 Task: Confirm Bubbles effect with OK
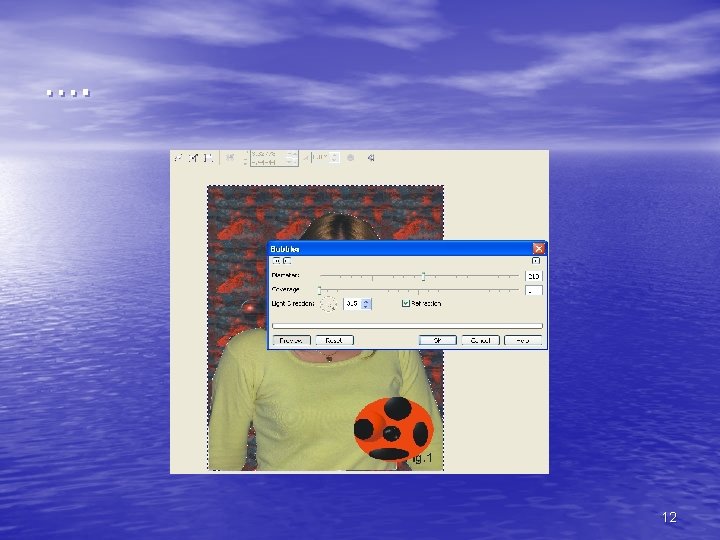click(x=438, y=340)
